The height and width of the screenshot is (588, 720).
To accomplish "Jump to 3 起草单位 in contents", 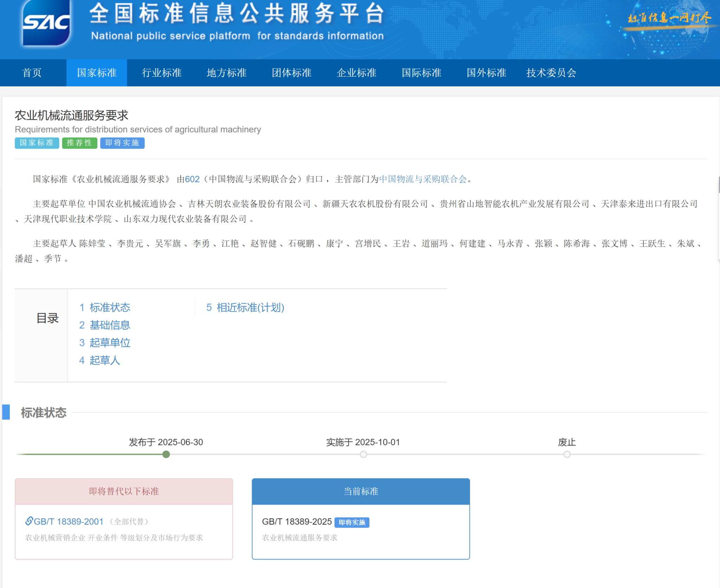I will point(105,343).
